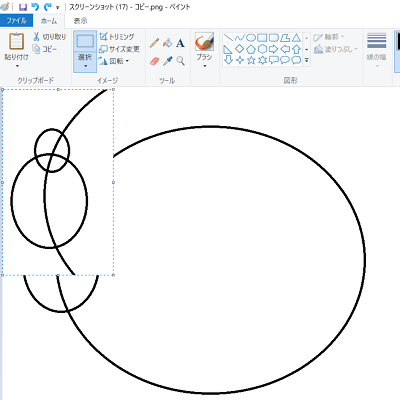Choose the Up arrow shape

point(296,49)
